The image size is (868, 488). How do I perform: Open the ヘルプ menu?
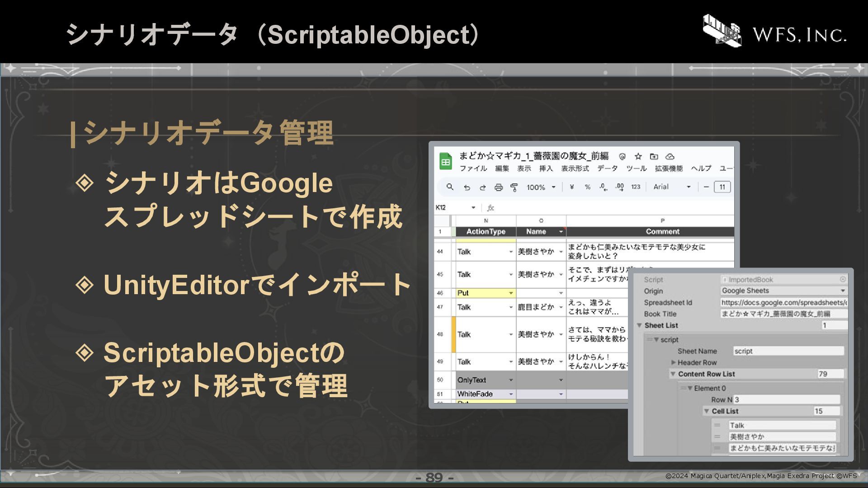pos(701,169)
